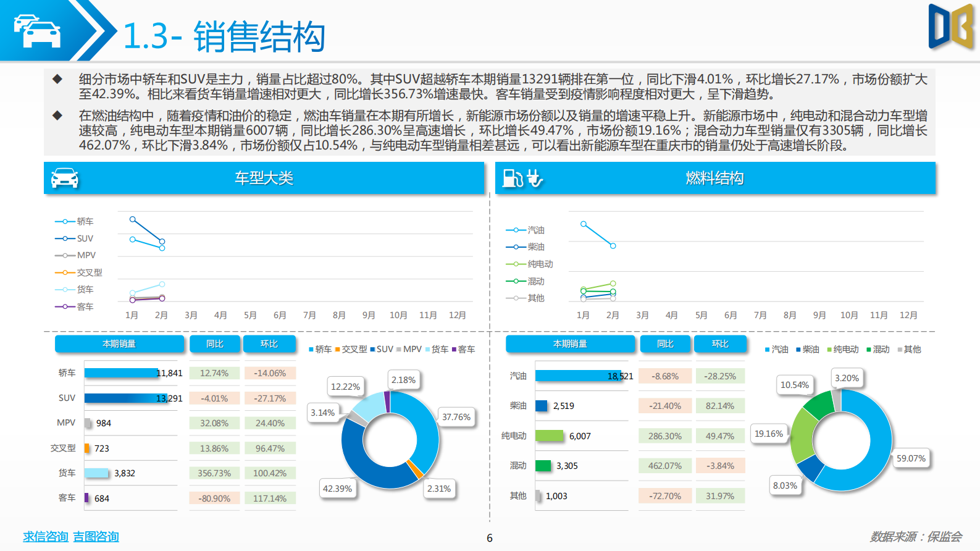
Task: Click the 交叉型 line legend marker
Action: 65,272
